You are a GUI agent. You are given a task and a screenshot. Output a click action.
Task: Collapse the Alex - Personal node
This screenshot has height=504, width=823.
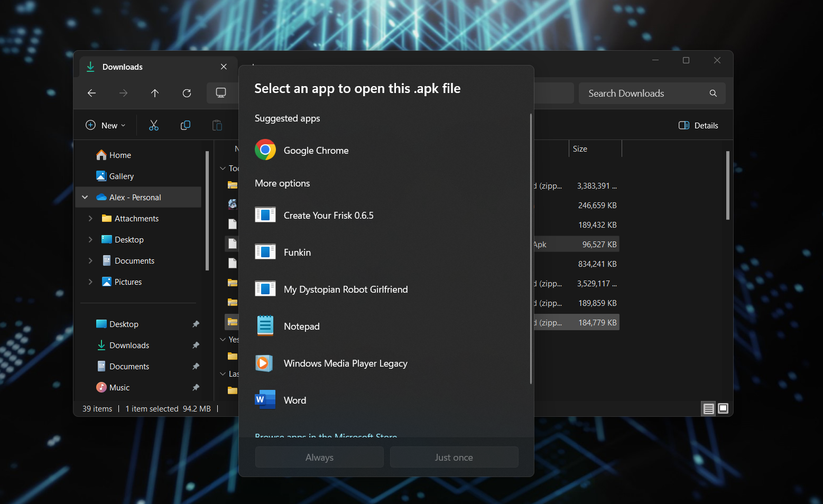pyautogui.click(x=85, y=197)
